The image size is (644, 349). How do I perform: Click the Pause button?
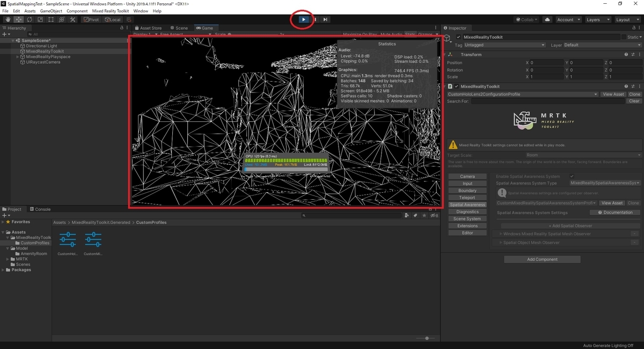click(x=315, y=20)
